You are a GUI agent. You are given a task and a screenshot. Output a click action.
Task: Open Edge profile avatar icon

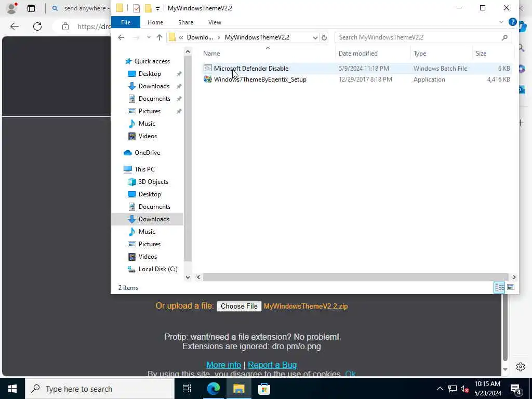point(11,8)
